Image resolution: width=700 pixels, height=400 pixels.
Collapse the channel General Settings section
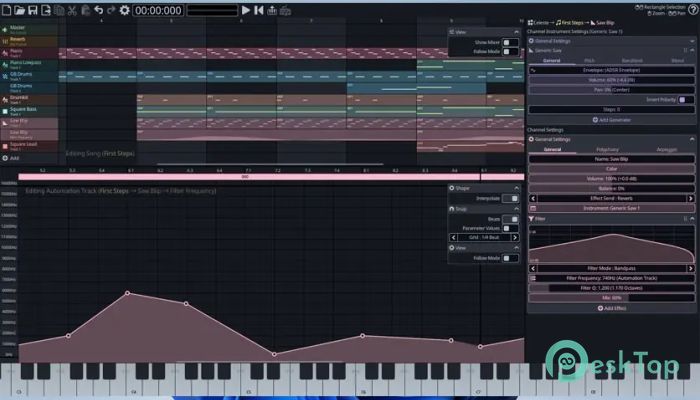(x=692, y=139)
